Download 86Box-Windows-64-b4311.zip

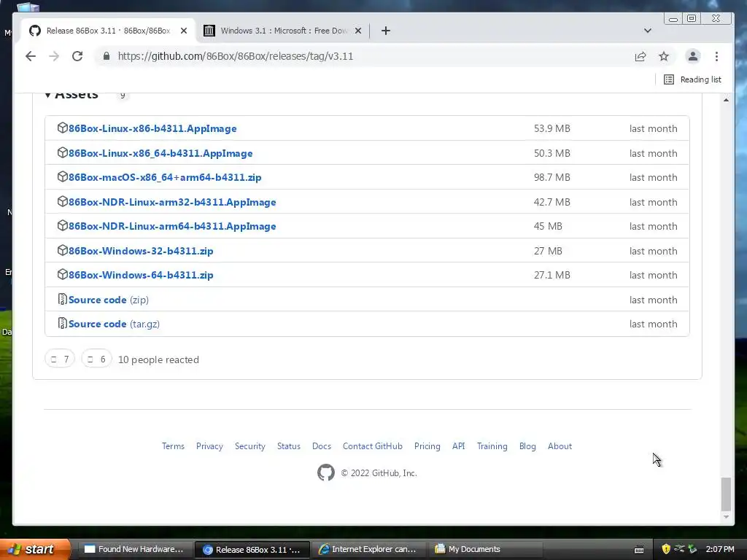tap(141, 275)
